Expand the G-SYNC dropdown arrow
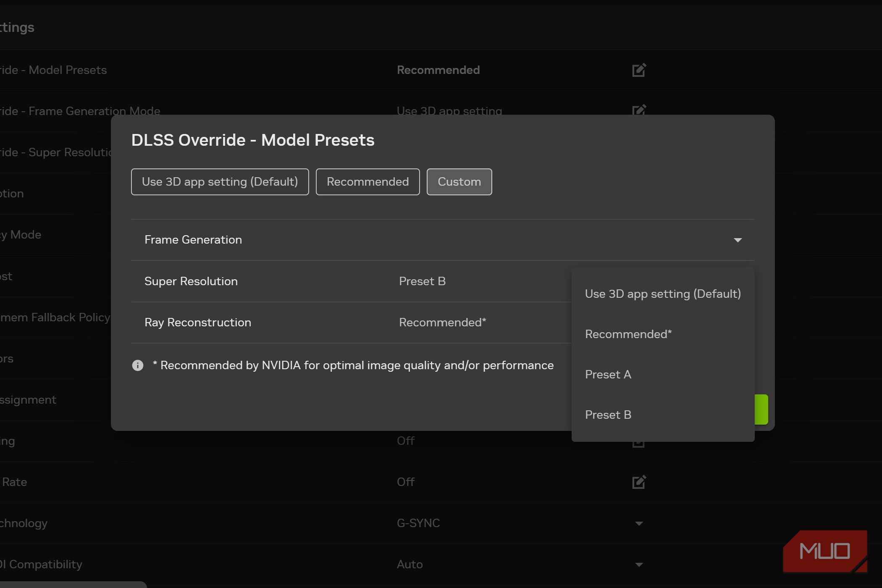 click(x=639, y=523)
